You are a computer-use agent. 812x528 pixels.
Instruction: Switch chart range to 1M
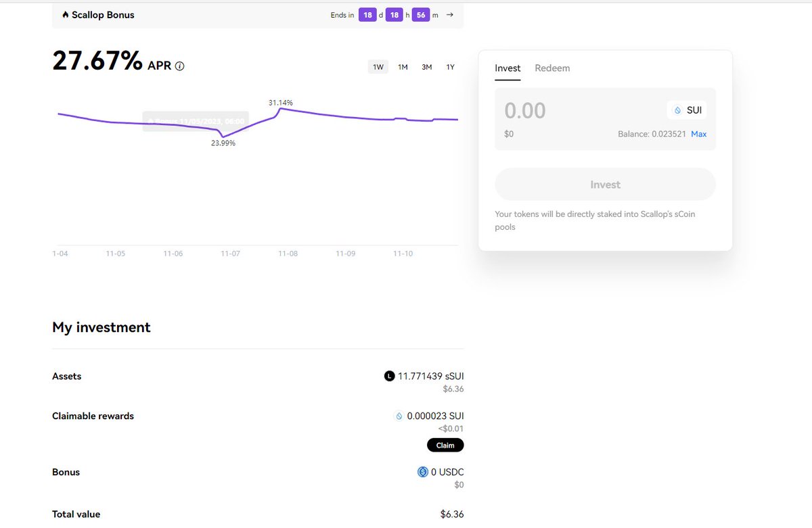click(403, 67)
